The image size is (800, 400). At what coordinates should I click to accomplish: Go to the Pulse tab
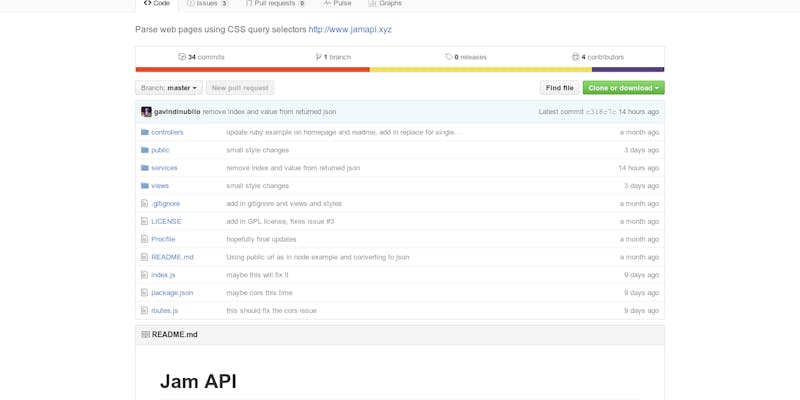pyautogui.click(x=337, y=4)
